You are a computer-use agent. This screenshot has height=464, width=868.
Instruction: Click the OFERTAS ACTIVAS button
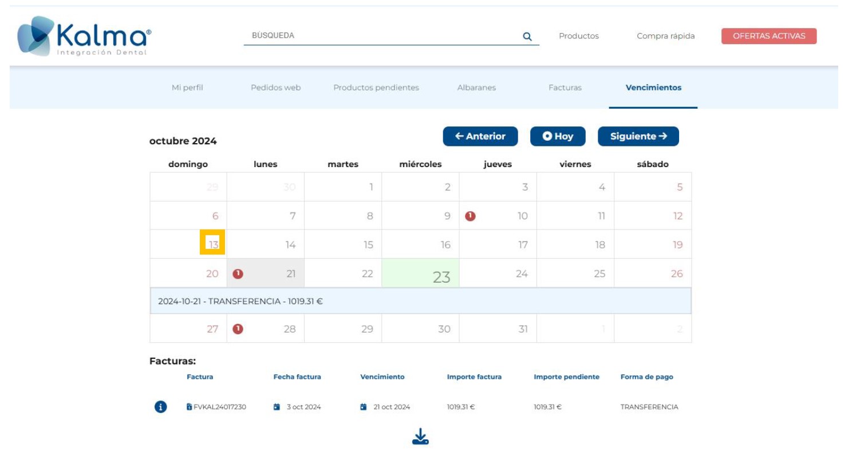pos(769,36)
